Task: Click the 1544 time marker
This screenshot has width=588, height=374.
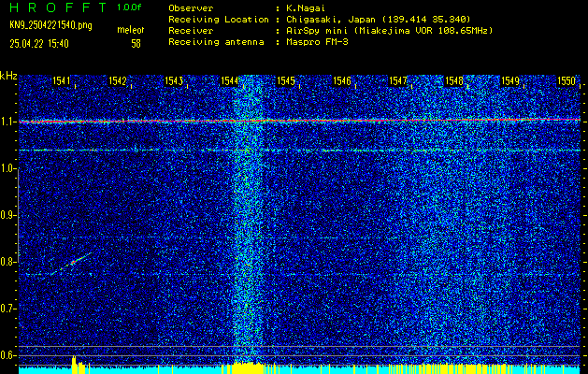Action: tap(230, 80)
